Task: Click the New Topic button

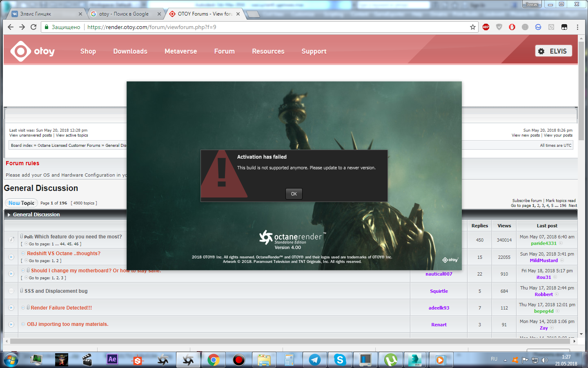Action: (x=21, y=203)
